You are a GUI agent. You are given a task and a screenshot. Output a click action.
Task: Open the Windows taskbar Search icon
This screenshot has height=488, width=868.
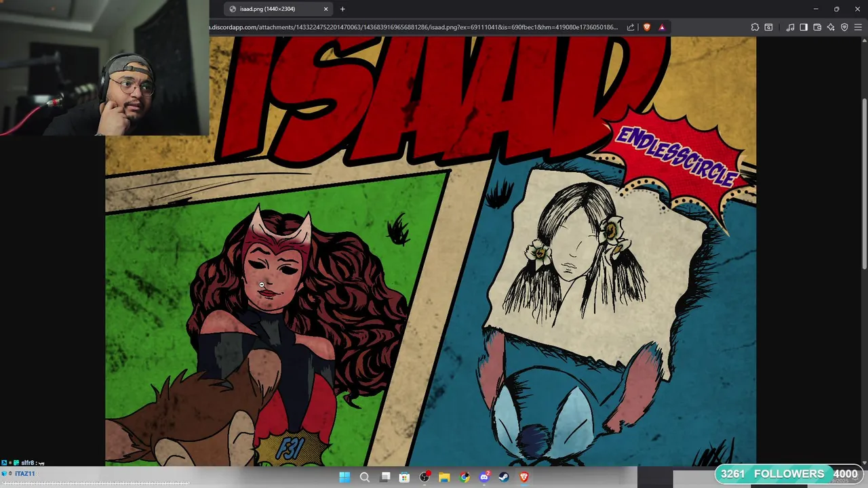coord(364,477)
